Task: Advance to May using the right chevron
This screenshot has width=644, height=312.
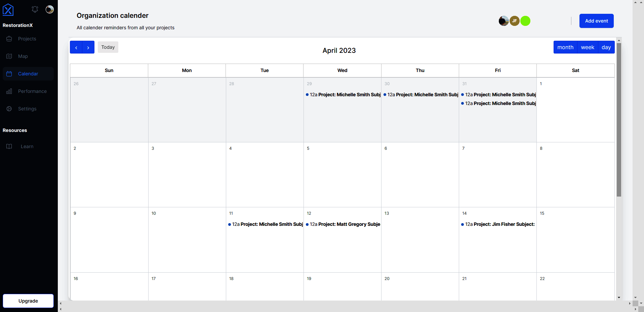Action: (88, 47)
